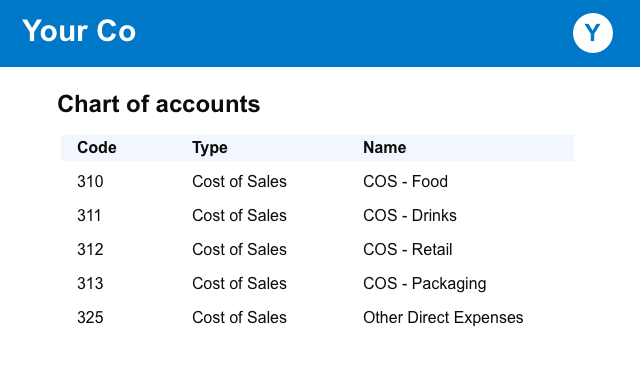Click the Chart of accounts heading

[x=158, y=104]
